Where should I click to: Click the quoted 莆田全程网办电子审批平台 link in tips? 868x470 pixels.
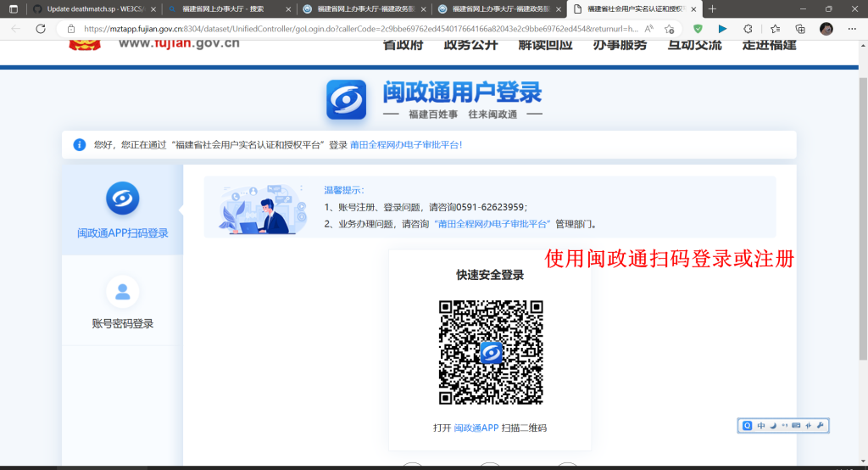click(x=492, y=224)
